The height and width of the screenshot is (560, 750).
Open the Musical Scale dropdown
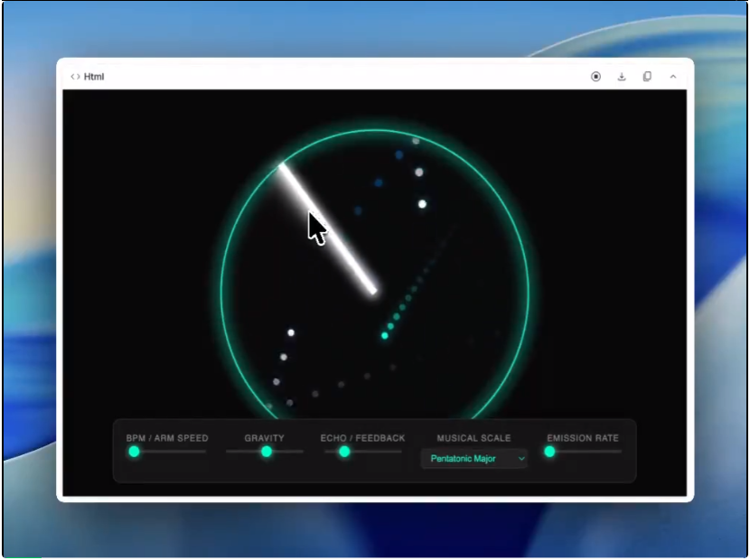tap(473, 459)
